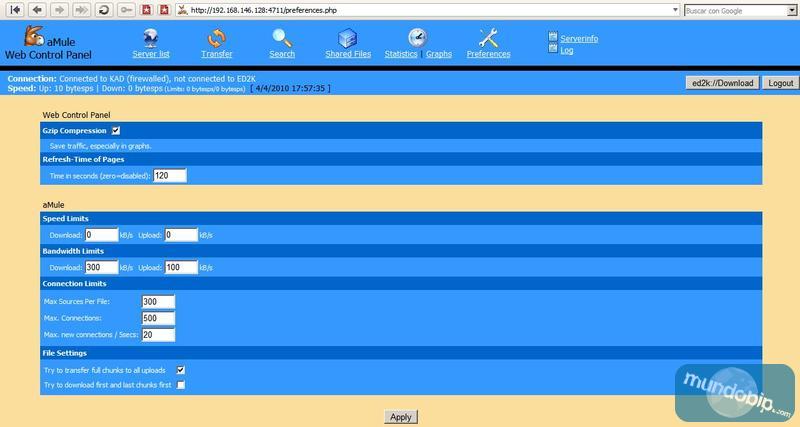Click the connection status text 'Connected to KAD (firewalled)'
800x427 pixels.
pyautogui.click(x=114, y=79)
